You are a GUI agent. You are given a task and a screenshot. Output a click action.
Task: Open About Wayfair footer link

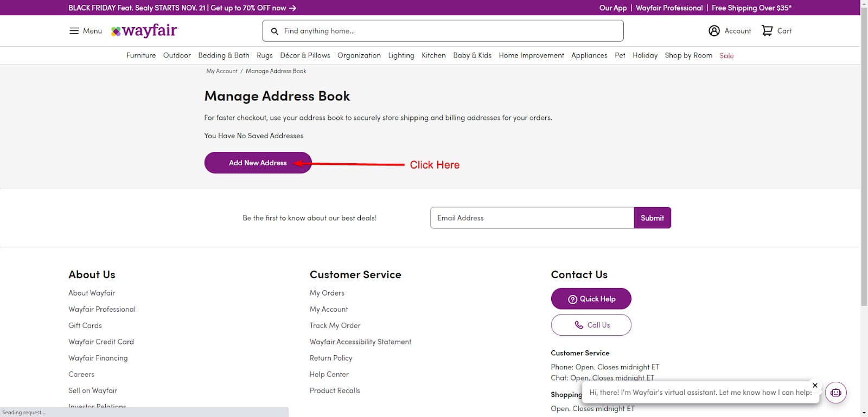click(x=92, y=293)
